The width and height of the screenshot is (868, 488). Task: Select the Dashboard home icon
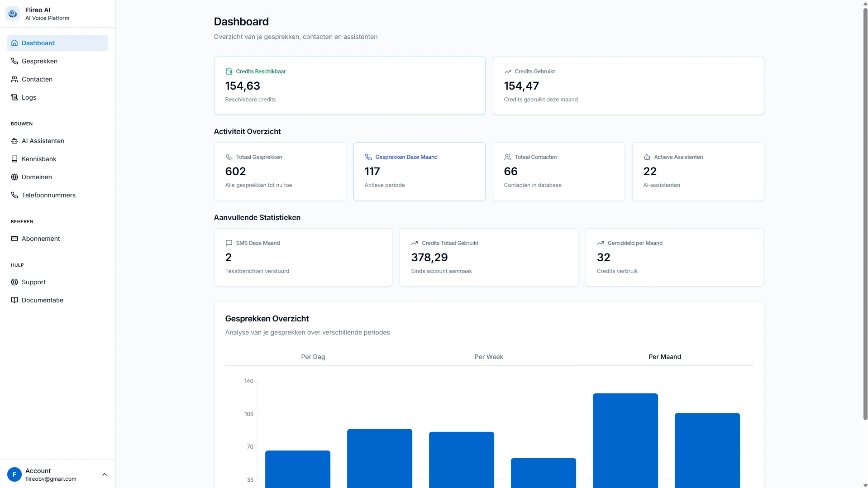14,43
